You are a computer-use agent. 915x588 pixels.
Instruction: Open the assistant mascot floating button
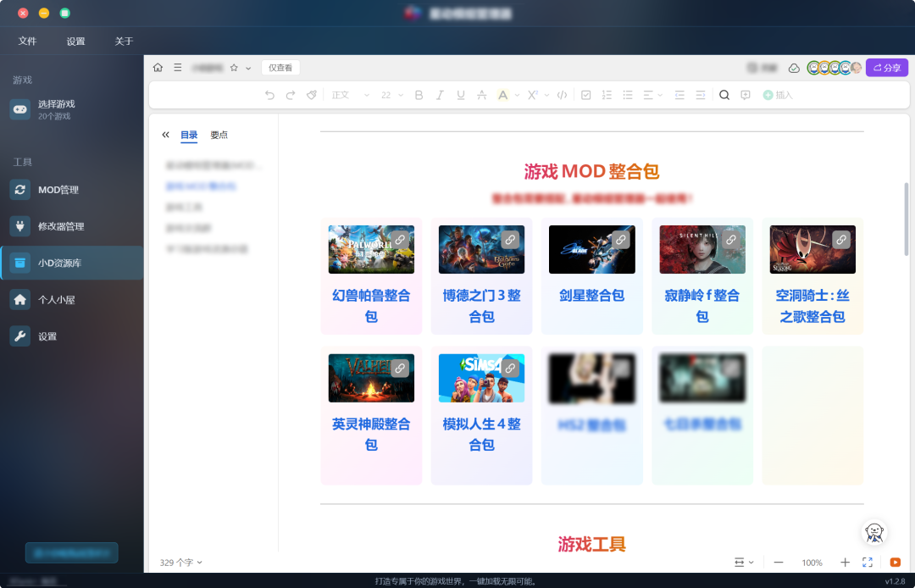pyautogui.click(x=874, y=532)
